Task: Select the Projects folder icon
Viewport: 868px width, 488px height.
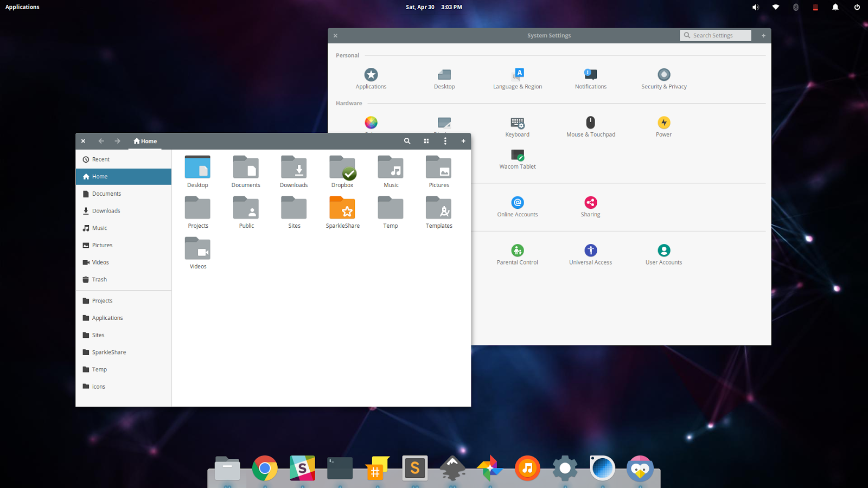Action: click(x=197, y=208)
